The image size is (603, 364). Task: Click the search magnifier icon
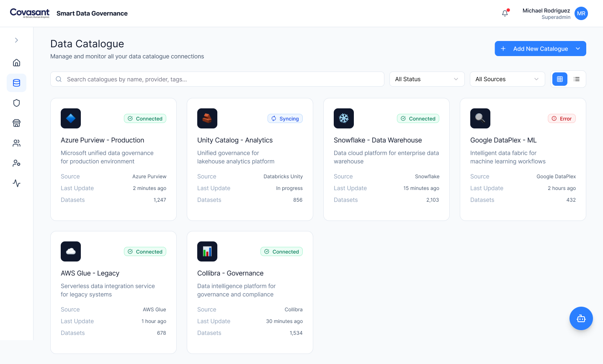[59, 79]
